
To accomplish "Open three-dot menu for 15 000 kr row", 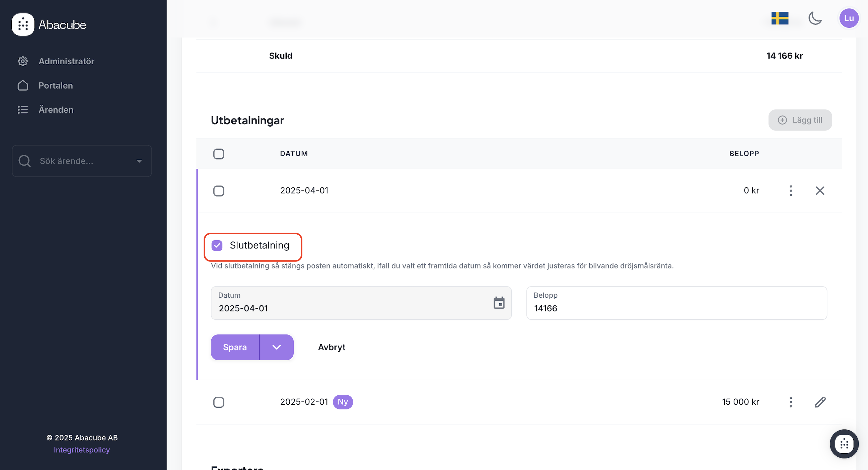I will (x=791, y=402).
